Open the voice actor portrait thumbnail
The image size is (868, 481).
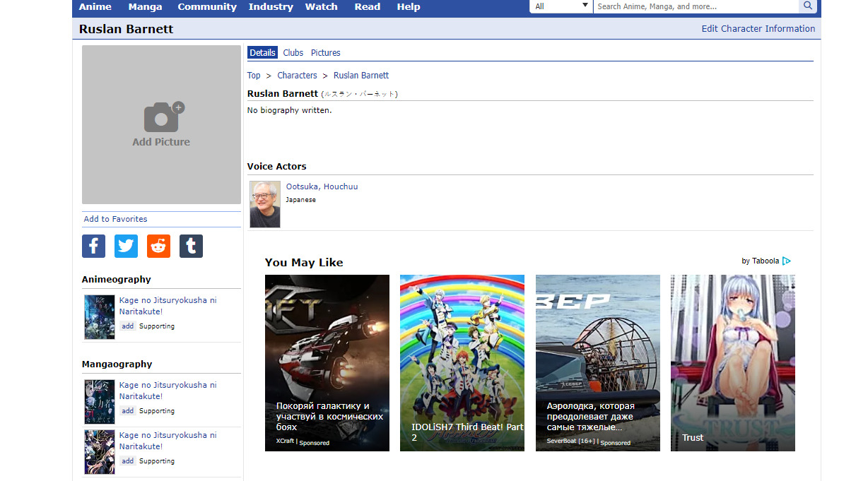(x=265, y=204)
